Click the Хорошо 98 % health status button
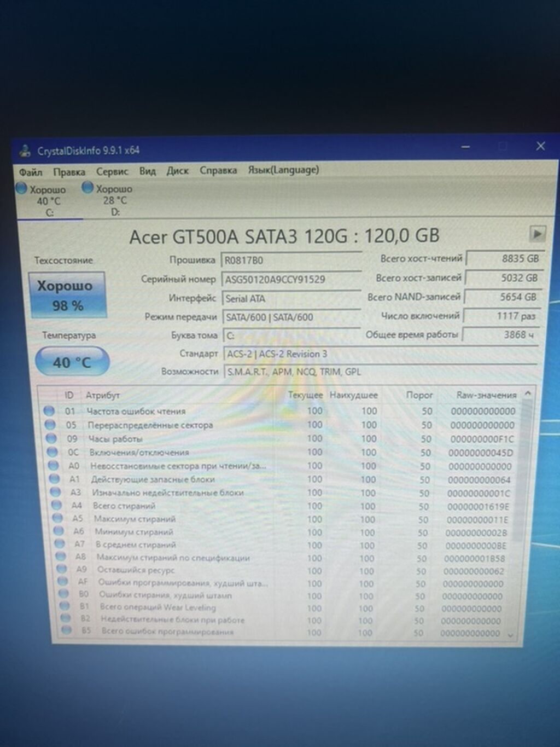Screen dimensions: 560x747 [x=67, y=295]
